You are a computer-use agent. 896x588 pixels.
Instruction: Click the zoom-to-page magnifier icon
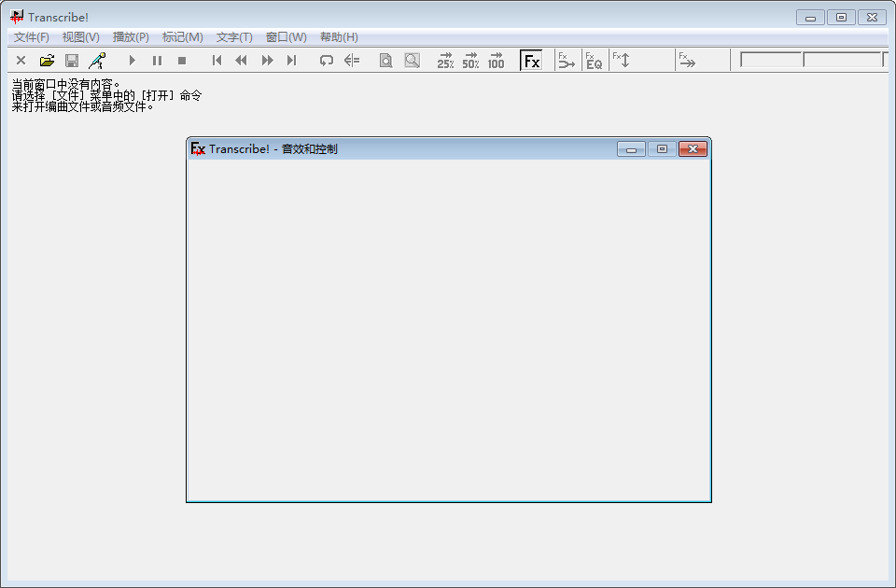tap(386, 60)
